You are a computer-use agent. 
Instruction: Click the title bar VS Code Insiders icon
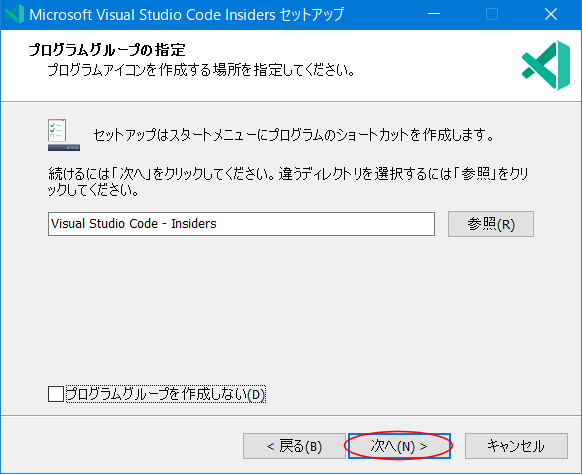point(14,14)
